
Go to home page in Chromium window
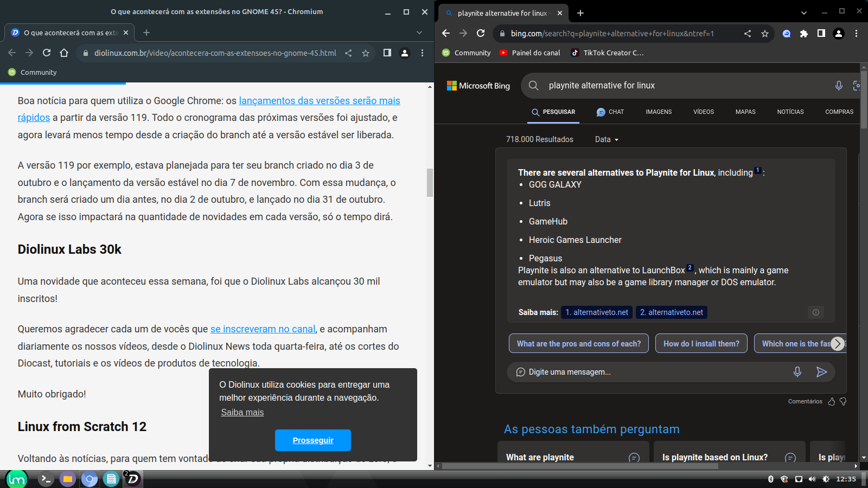(x=64, y=53)
